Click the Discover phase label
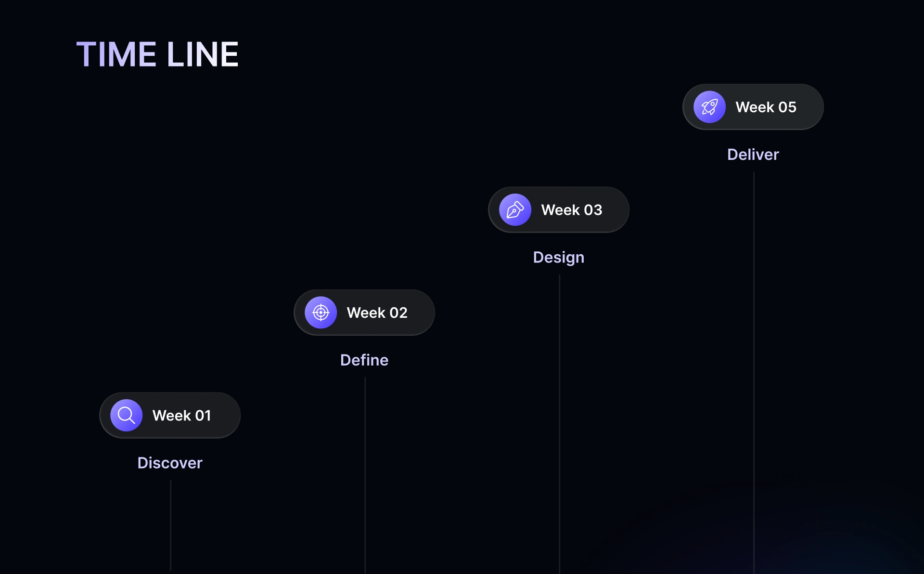 169,463
